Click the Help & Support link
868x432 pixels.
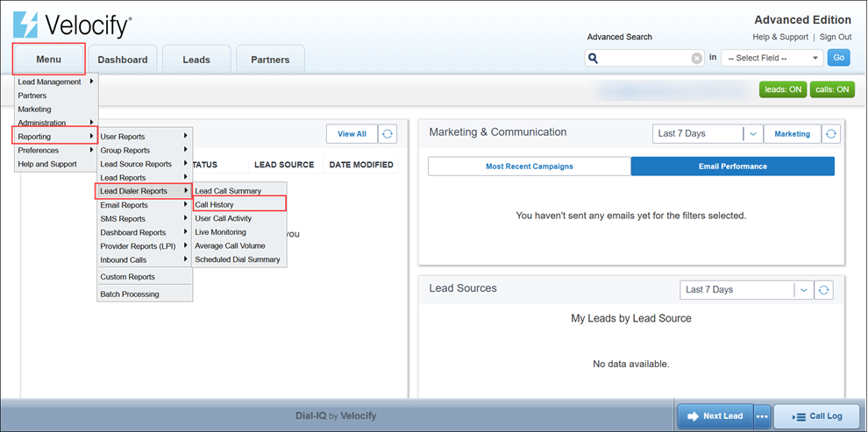point(780,37)
